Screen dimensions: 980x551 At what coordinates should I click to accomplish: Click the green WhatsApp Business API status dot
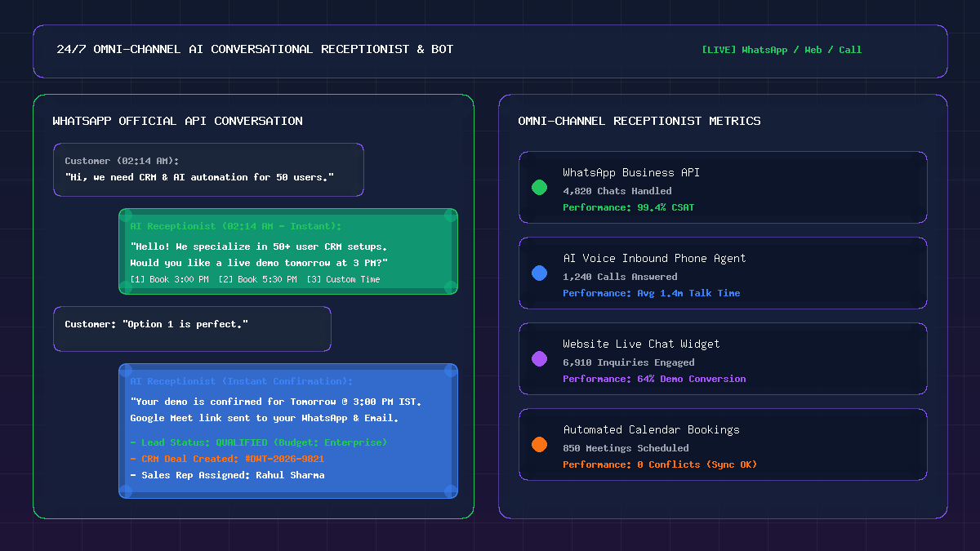coord(539,188)
